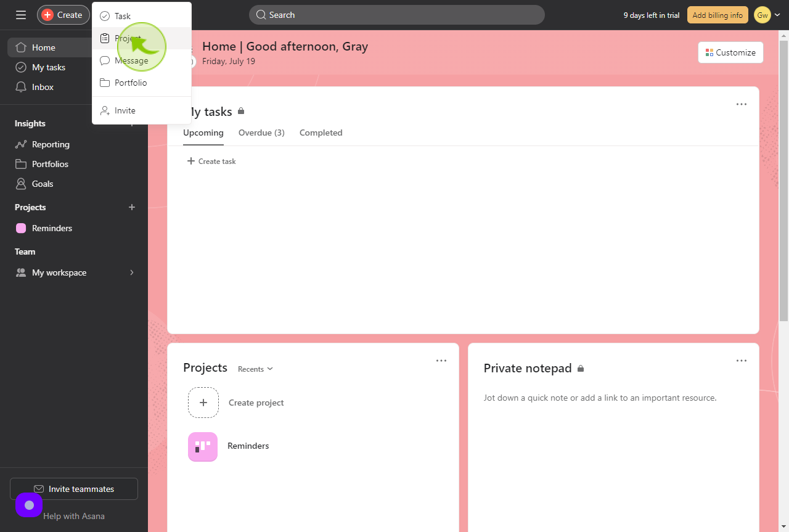The width and height of the screenshot is (789, 532).
Task: Click Create task in My tasks widget
Action: click(x=211, y=161)
